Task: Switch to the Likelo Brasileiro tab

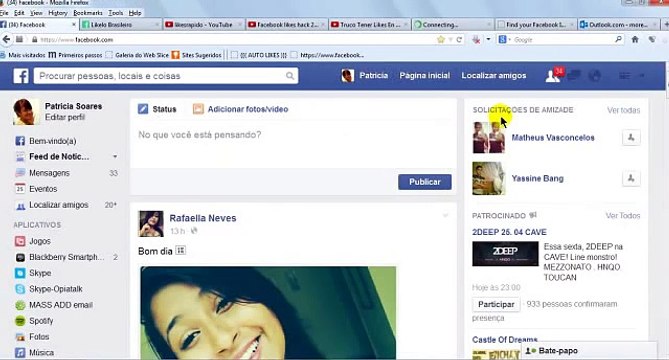Action: (x=120, y=25)
